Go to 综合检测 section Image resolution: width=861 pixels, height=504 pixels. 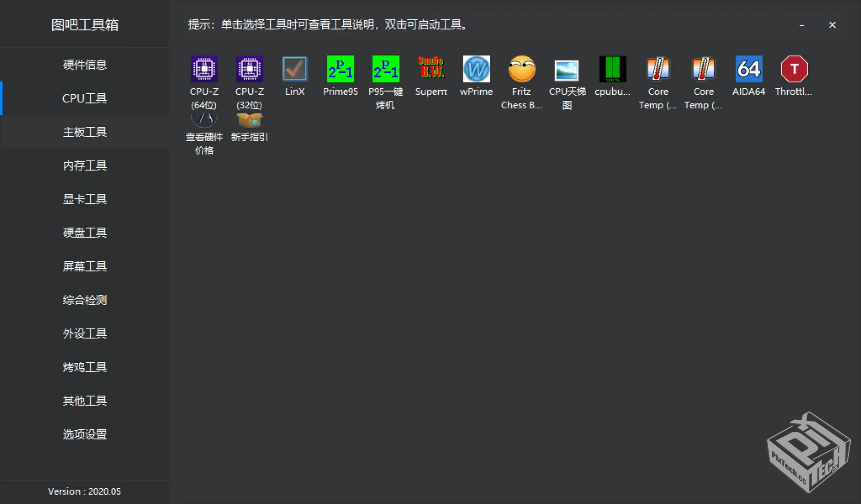click(x=84, y=300)
